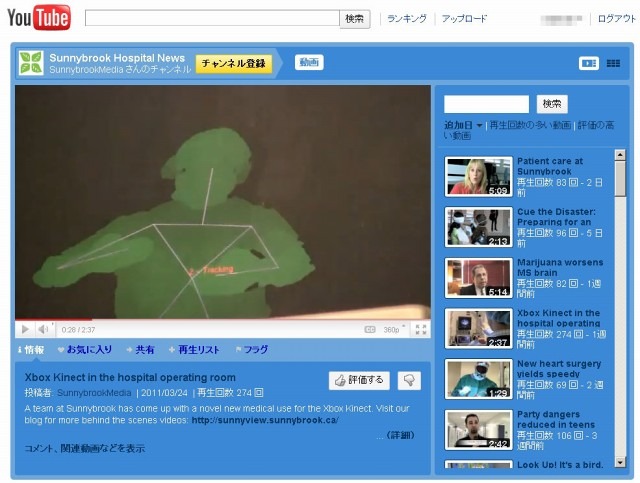The height and width of the screenshot is (483, 640).
Task: Open Marijuana worsens MS brain thumbnail
Action: pyautogui.click(x=478, y=278)
